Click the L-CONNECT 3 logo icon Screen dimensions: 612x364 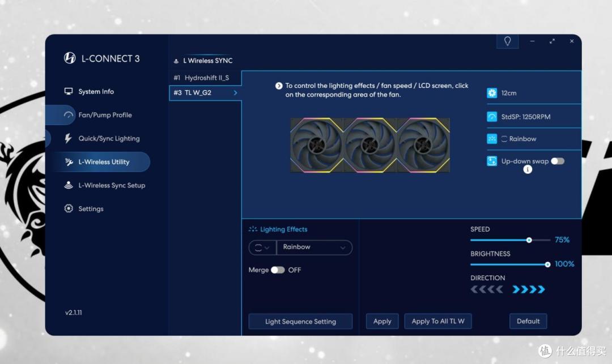(x=70, y=58)
